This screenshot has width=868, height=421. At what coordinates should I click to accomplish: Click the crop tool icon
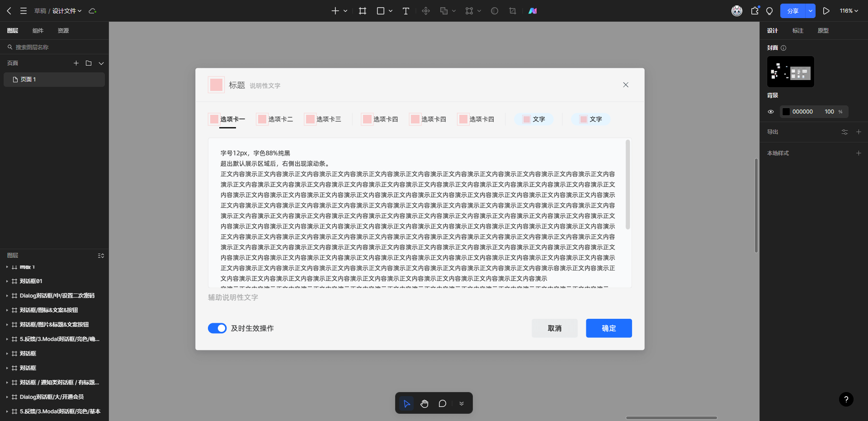(513, 11)
